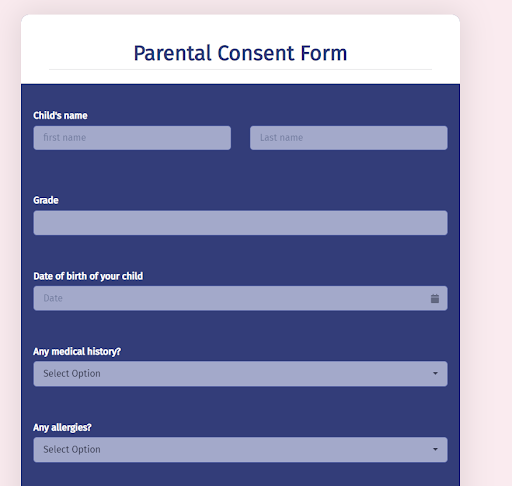Click 'Select Option' text under medical history
The image size is (512, 486).
click(x=72, y=374)
